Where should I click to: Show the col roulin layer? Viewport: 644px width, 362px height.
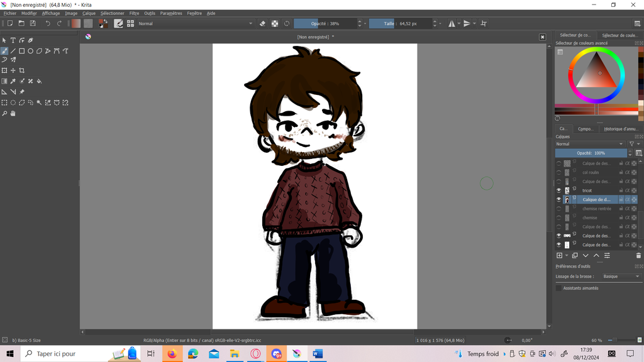tap(558, 172)
